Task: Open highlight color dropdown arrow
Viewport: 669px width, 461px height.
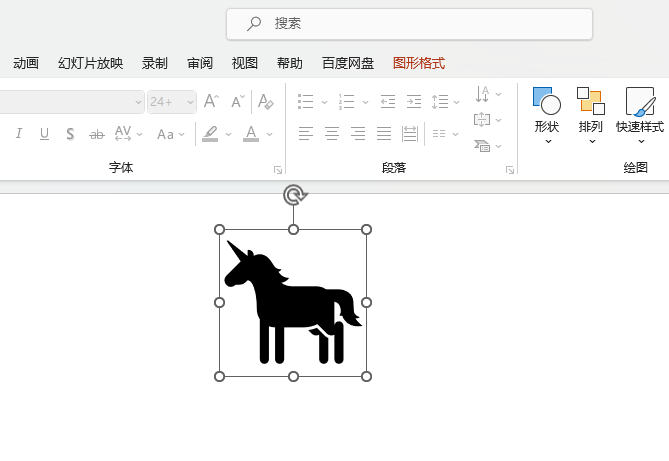Action: (228, 134)
